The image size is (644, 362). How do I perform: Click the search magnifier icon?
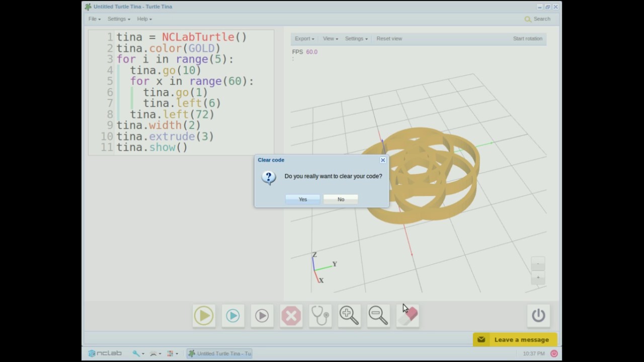click(528, 19)
